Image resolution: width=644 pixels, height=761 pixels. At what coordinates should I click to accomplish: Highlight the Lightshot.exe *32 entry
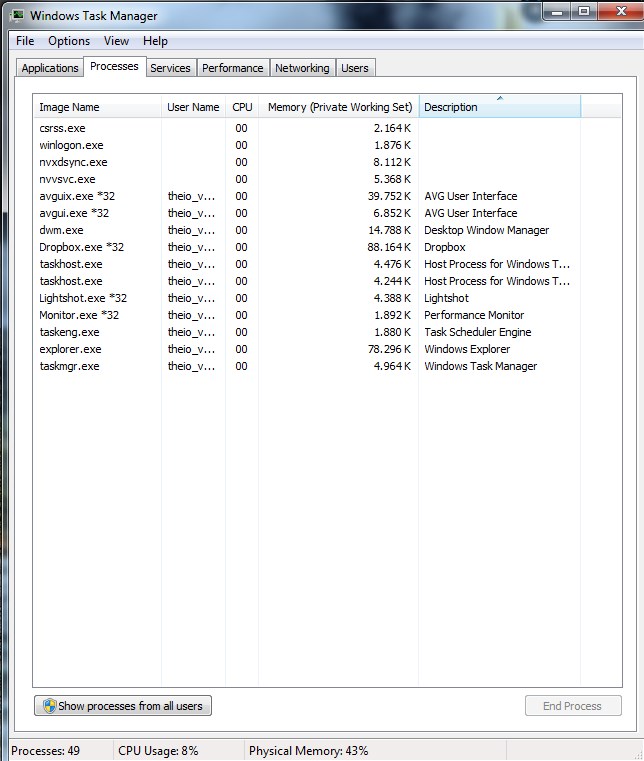click(x=83, y=298)
